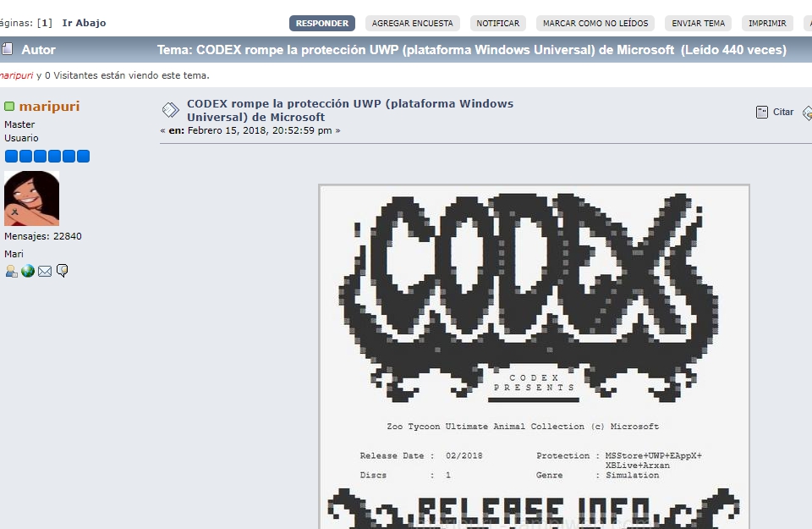Click the page number [1] text
The height and width of the screenshot is (529, 812).
point(45,23)
